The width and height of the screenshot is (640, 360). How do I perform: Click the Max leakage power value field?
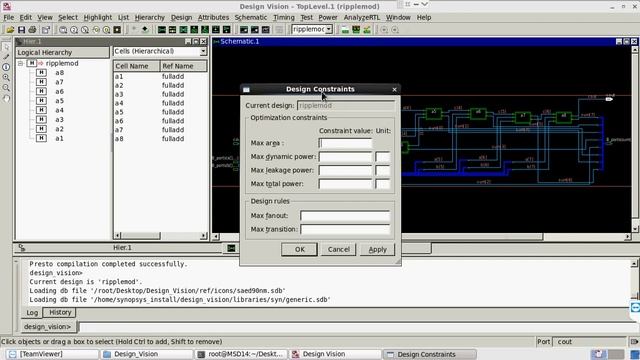pos(345,170)
